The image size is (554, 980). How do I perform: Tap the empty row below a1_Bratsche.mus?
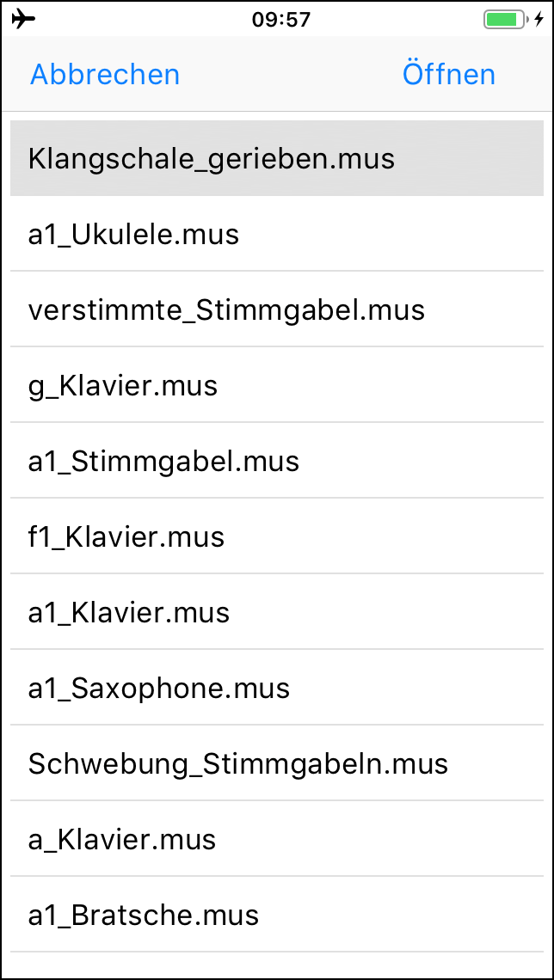[277, 965]
